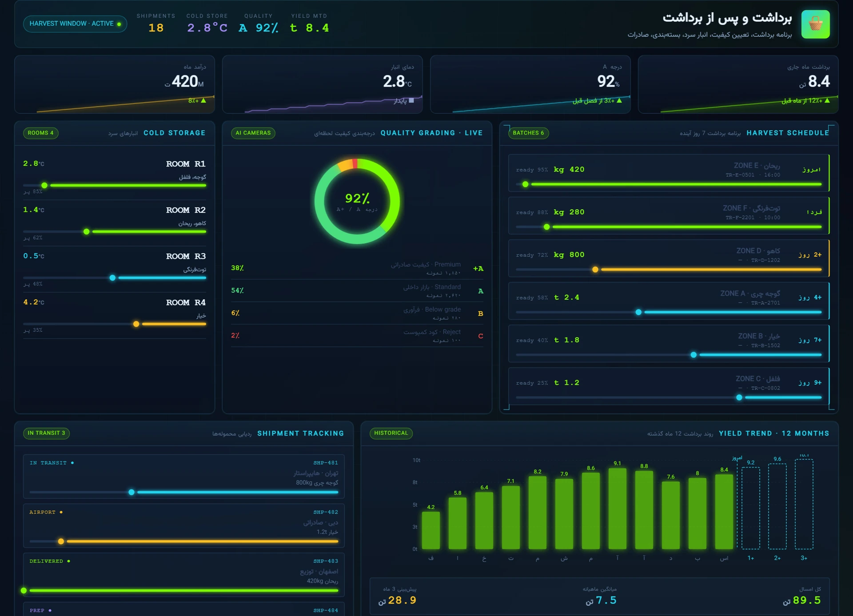
Task: Open the monthly revenue 420M card
Action: coord(115,84)
